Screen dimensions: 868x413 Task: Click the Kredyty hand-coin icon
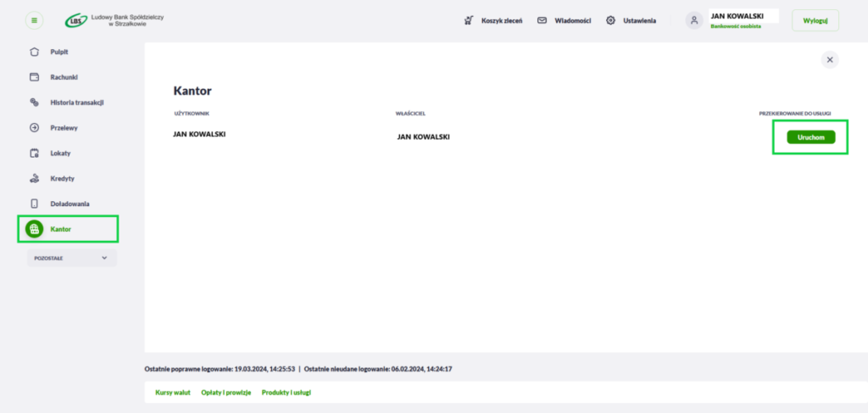point(34,178)
